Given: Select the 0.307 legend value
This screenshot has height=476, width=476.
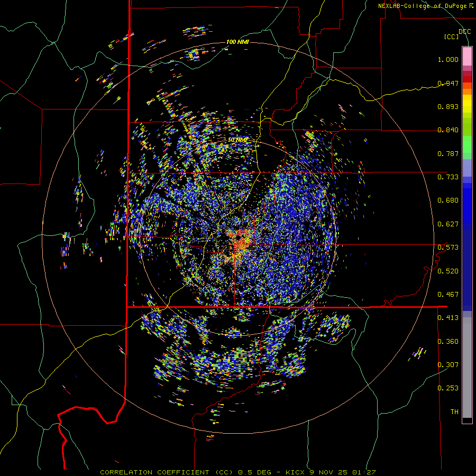Looking at the screenshot, I should (448, 365).
